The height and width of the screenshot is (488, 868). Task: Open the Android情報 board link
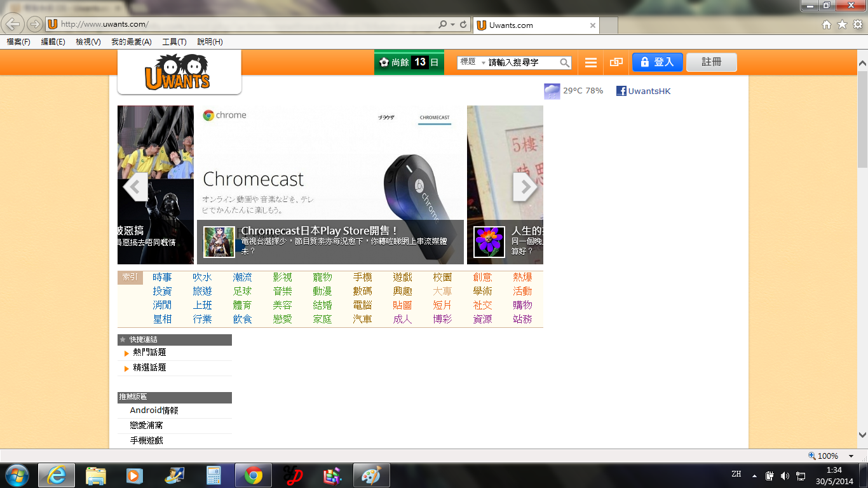click(x=154, y=410)
